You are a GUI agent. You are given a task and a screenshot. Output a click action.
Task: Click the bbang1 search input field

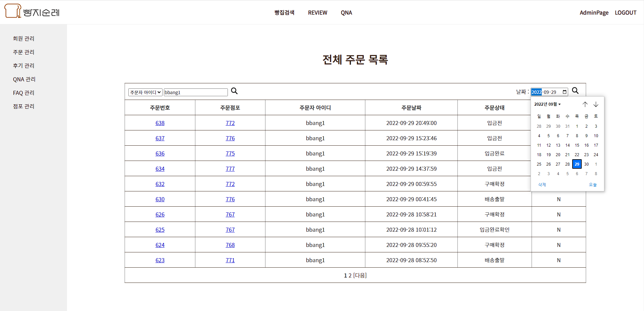[196, 92]
